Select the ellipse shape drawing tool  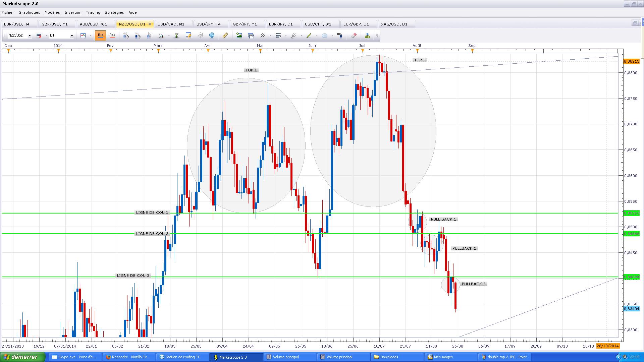coord(324,36)
